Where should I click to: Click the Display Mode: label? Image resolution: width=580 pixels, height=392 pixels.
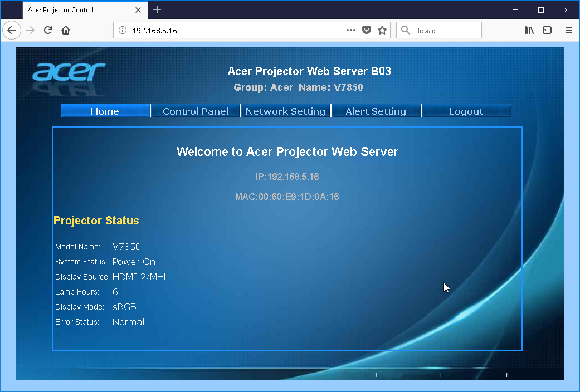(x=80, y=307)
